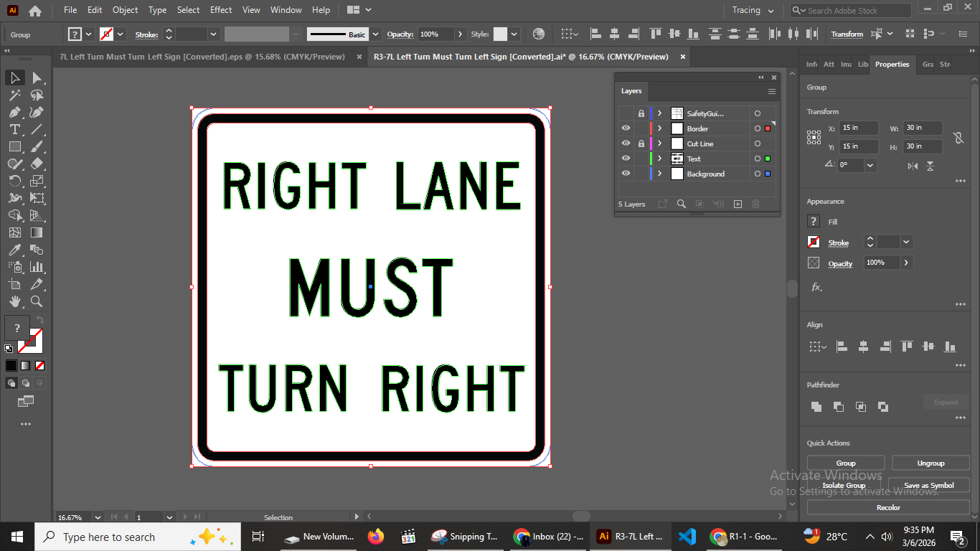Select the Scale tool
Screen dimensions: 980x551
pos(37,181)
